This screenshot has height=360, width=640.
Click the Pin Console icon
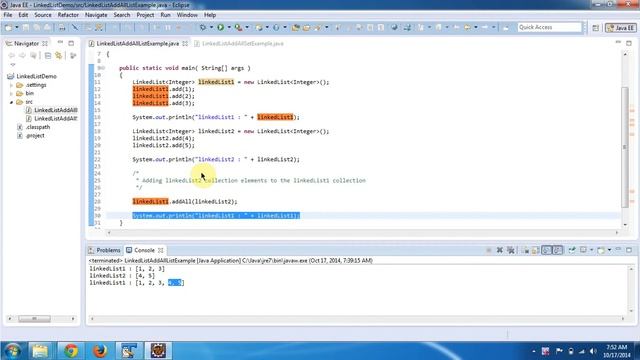point(572,250)
